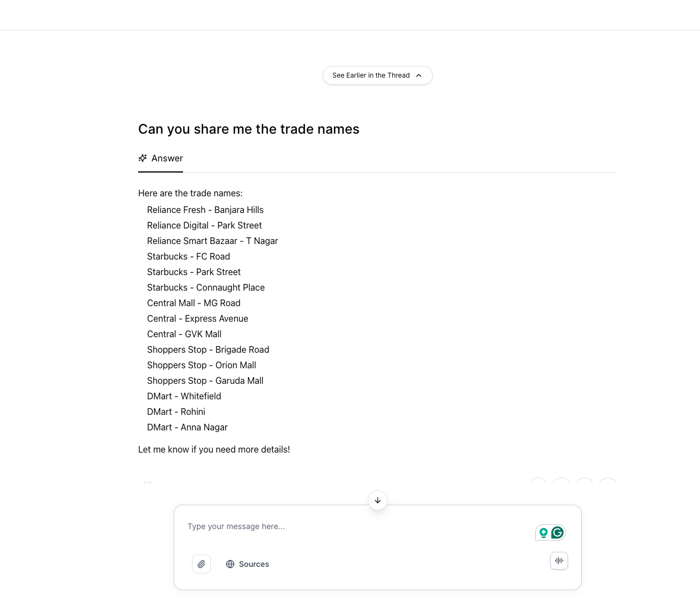Viewport: 700px width, 599px height.
Task: Focus the Type your message here field
Action: click(x=355, y=526)
